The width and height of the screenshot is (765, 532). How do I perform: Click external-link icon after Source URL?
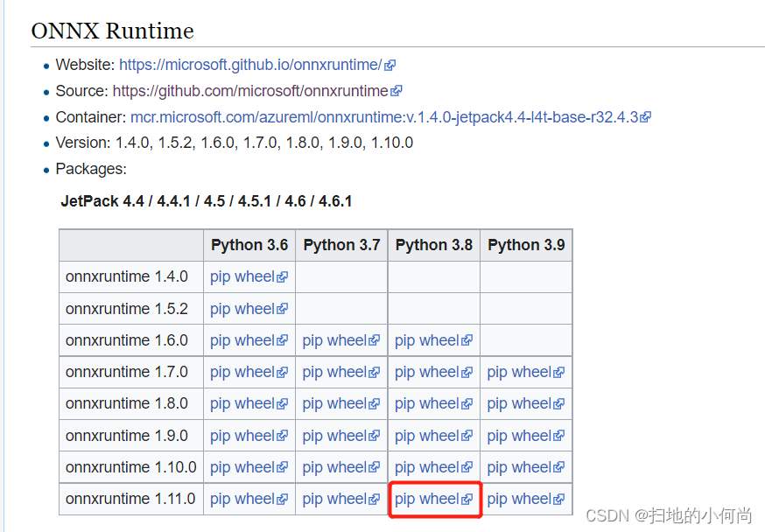397,91
